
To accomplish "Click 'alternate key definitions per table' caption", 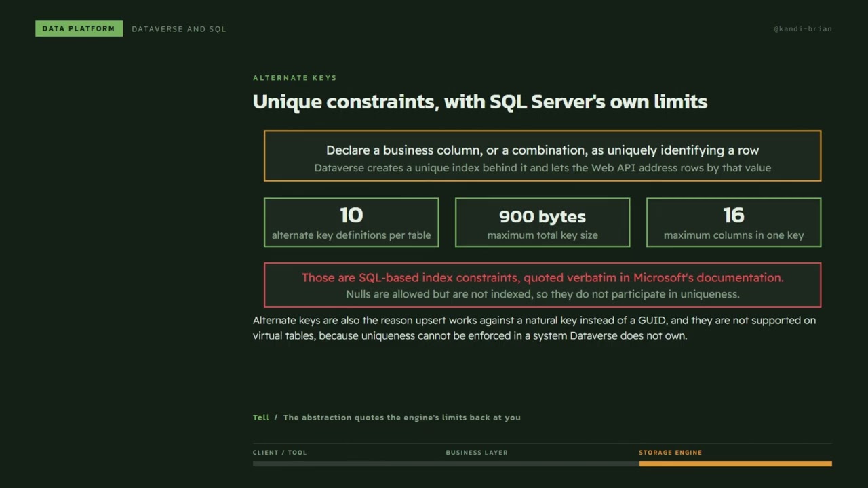I will point(351,235).
